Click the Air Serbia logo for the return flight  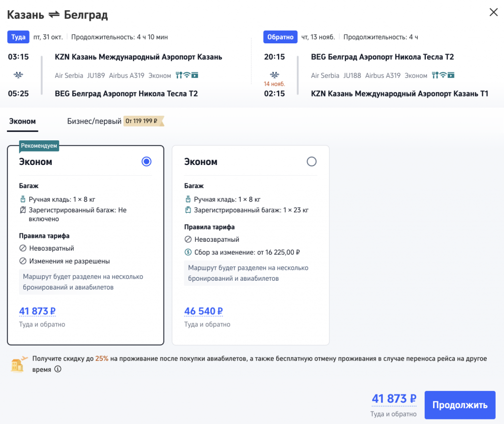click(x=274, y=75)
